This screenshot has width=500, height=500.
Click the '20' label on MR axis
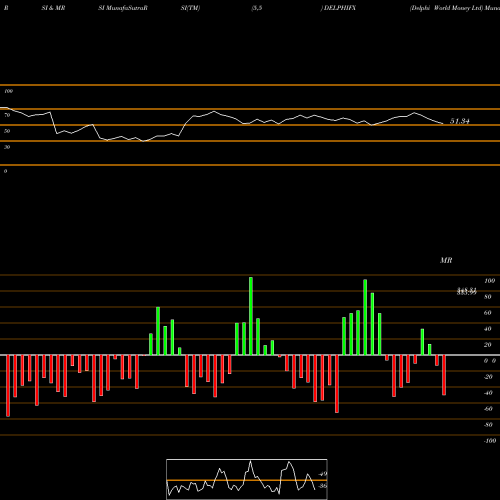(488, 345)
